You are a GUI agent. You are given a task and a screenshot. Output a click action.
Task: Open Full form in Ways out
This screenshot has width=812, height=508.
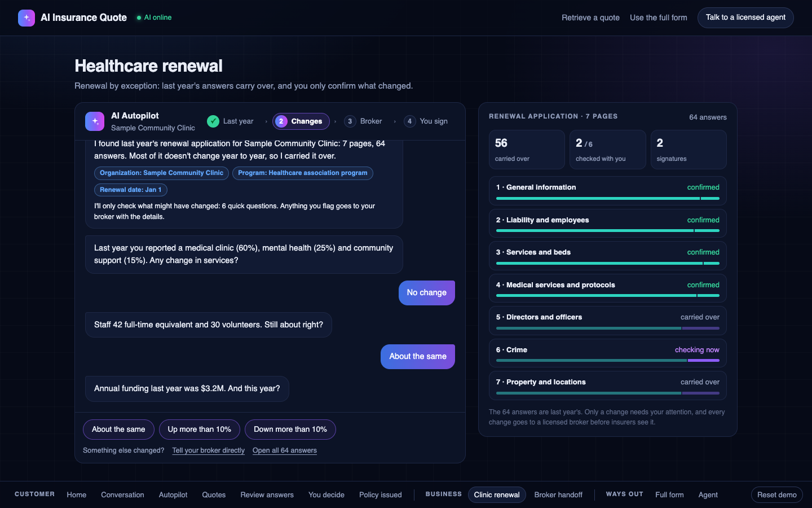[x=669, y=495]
